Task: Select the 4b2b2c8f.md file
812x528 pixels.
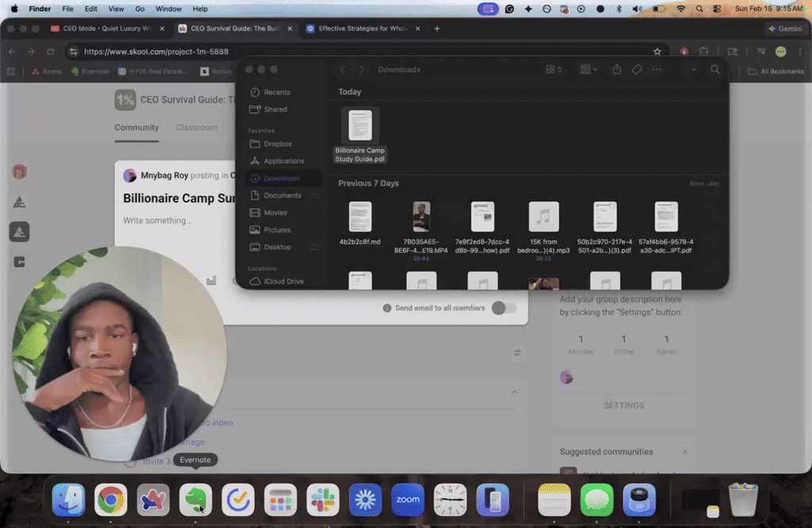Action: coord(360,223)
